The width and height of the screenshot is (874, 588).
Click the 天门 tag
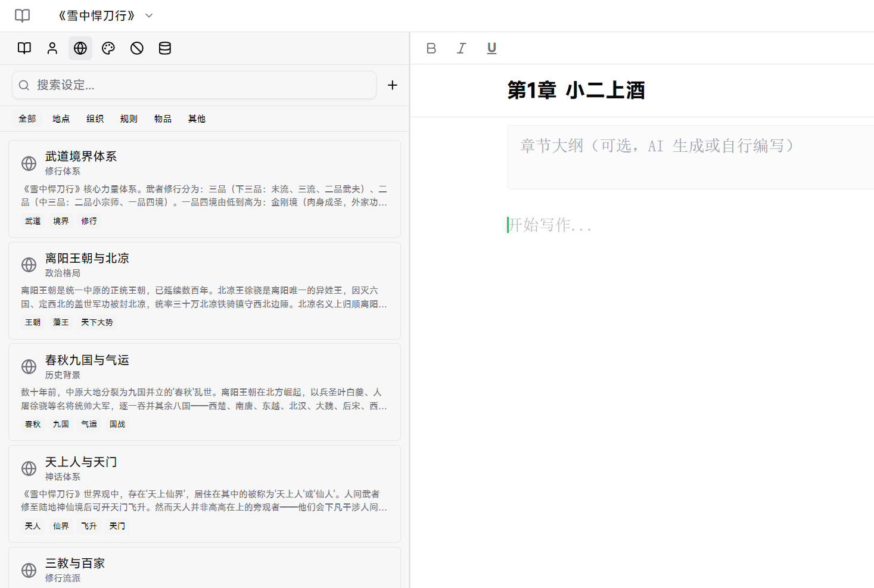117,526
